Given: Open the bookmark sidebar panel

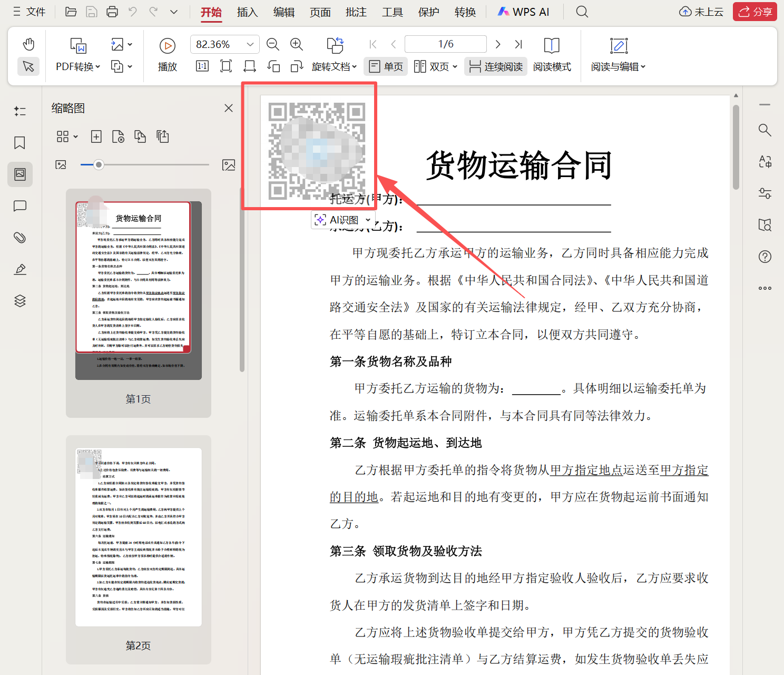Looking at the screenshot, I should 20,143.
